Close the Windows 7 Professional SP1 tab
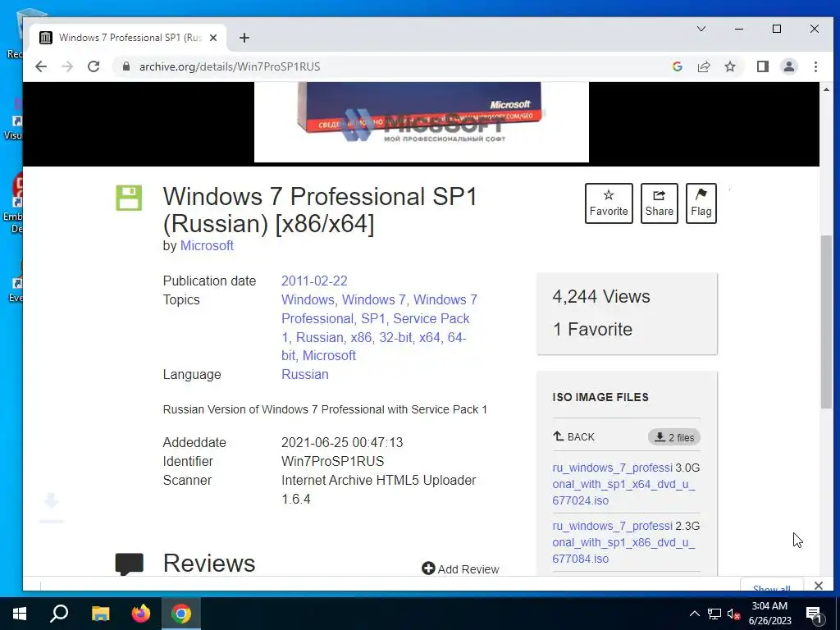840x630 pixels. [212, 38]
